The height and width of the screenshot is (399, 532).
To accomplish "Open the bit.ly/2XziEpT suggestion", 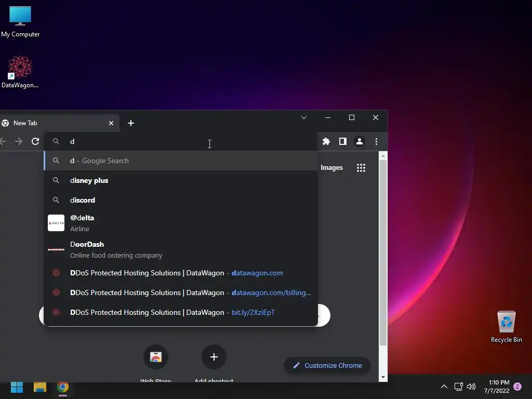I will 181,312.
